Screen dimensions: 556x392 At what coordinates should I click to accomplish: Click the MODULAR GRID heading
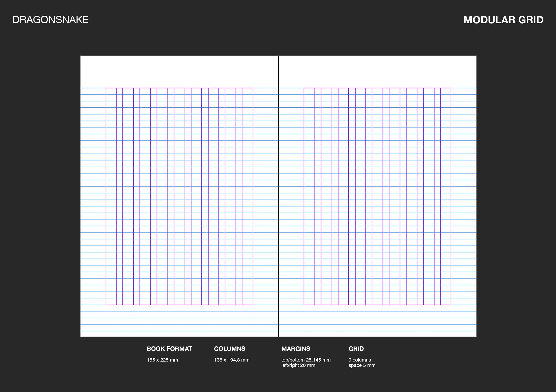click(503, 20)
